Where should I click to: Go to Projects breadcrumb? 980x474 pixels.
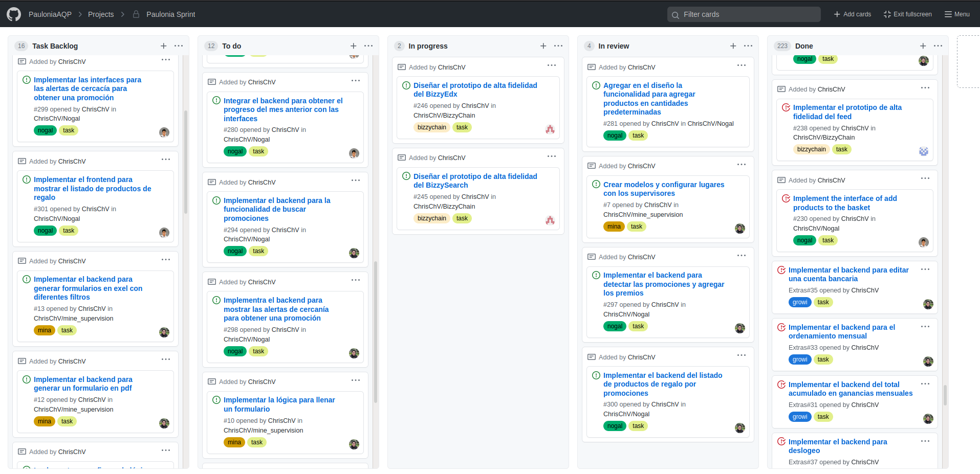(x=101, y=14)
